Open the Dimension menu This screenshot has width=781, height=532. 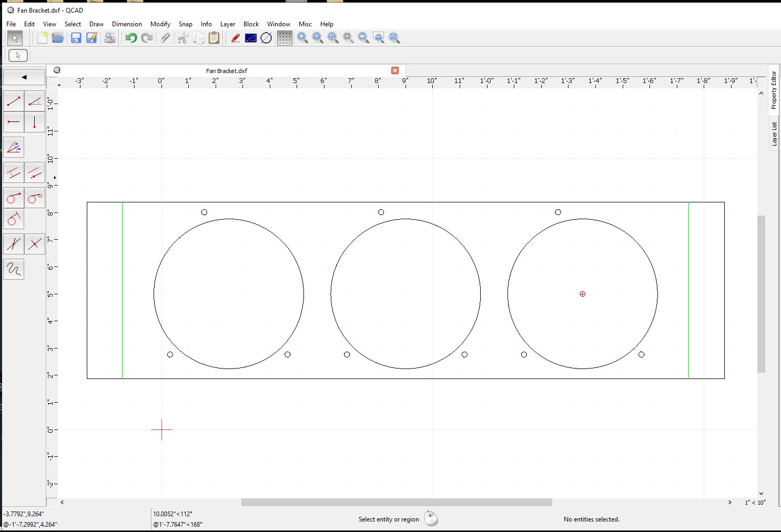(x=127, y=24)
